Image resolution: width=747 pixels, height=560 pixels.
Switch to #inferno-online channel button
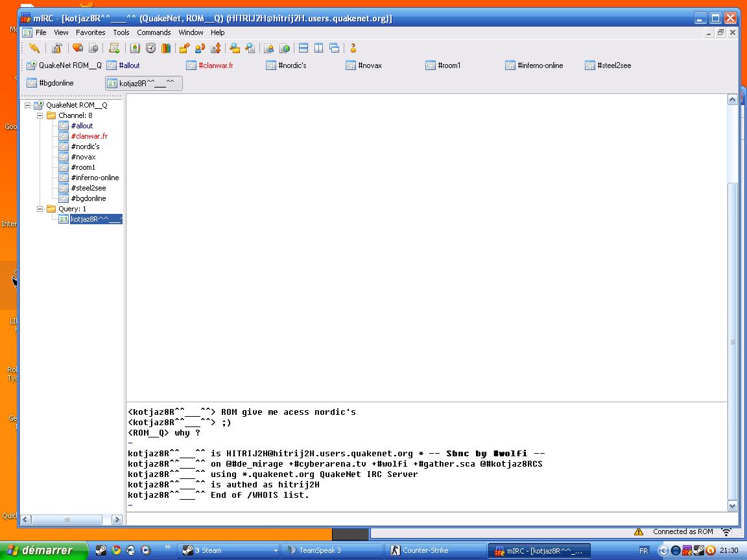(x=540, y=65)
